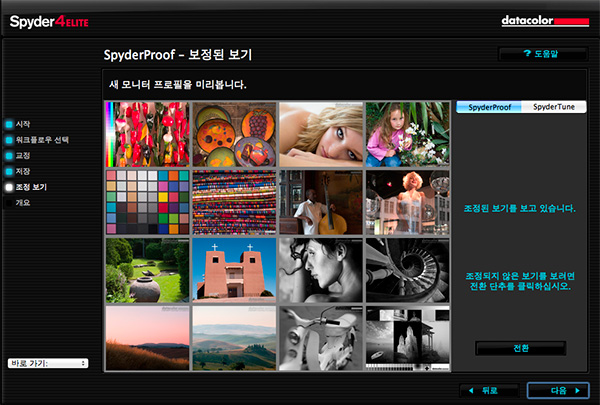This screenshot has height=405, width=600.
Task: Click the spiral staircase black-and-white image
Action: coord(406,269)
